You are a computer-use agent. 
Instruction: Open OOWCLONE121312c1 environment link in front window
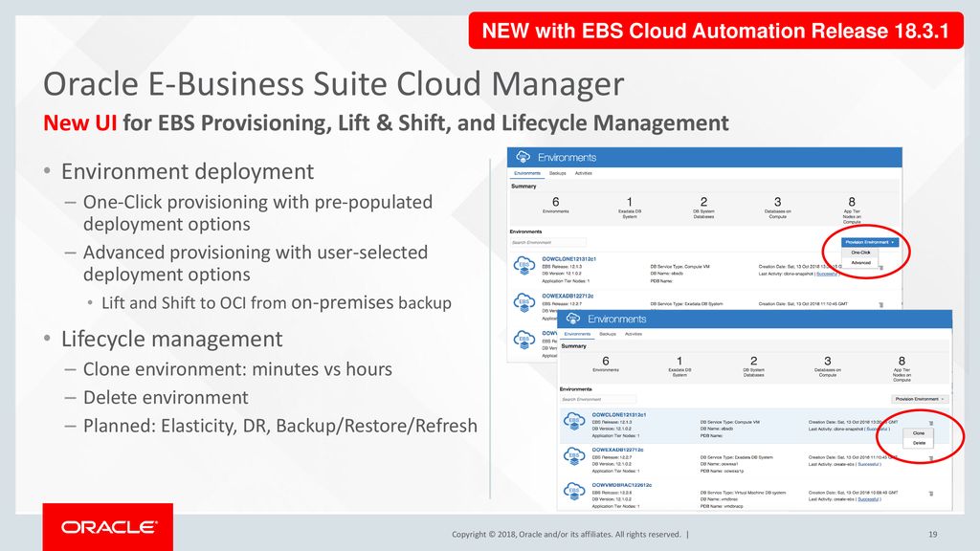[x=619, y=415]
